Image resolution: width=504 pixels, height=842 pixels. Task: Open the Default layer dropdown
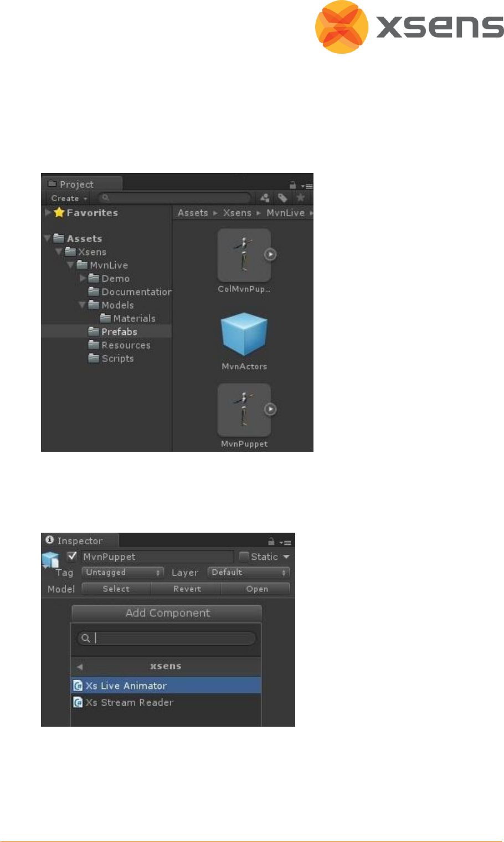tap(249, 573)
